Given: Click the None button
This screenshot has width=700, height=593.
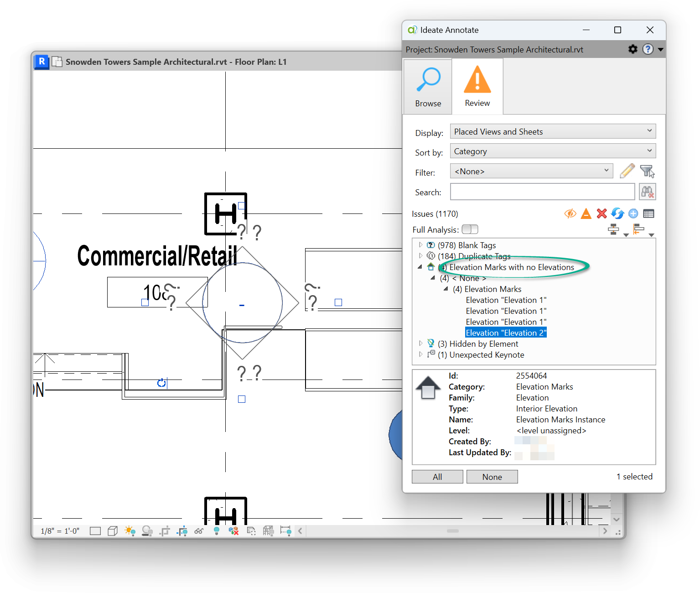Looking at the screenshot, I should coord(492,477).
